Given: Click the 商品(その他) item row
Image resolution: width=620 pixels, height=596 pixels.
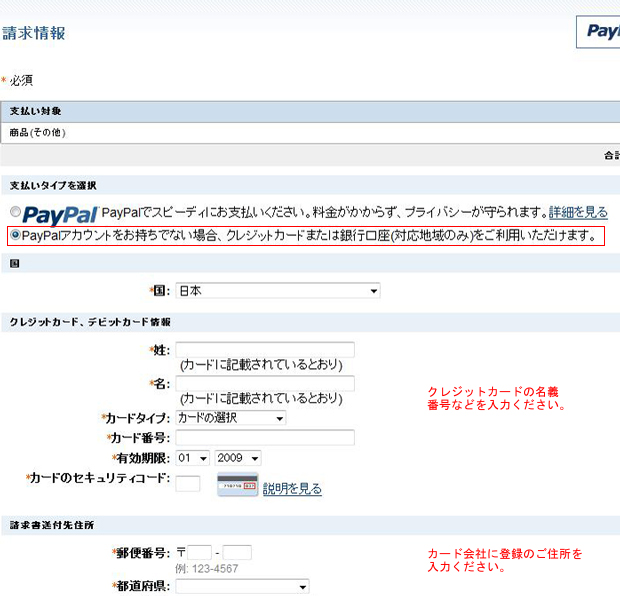Looking at the screenshot, I should tap(310, 132).
